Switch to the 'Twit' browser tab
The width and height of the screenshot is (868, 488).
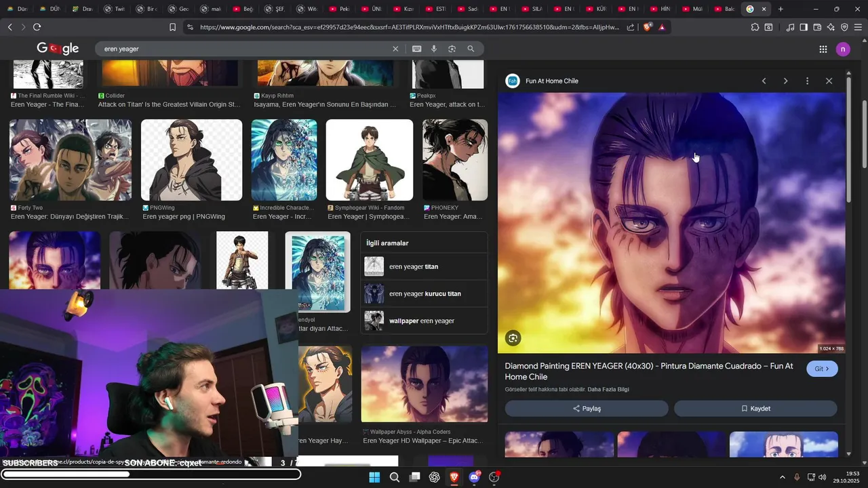pos(115,9)
